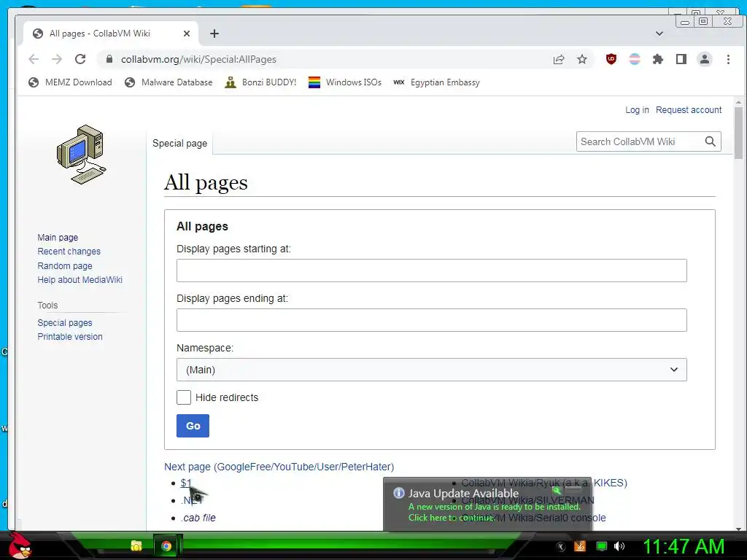Open the Java Update Available notification
Viewport: 747px width, 560px height.
pos(487,505)
